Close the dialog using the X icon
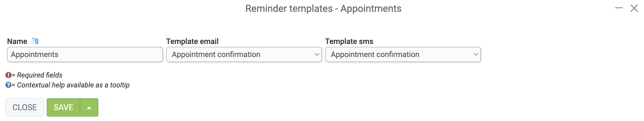The height and width of the screenshot is (121, 644). (634, 8)
